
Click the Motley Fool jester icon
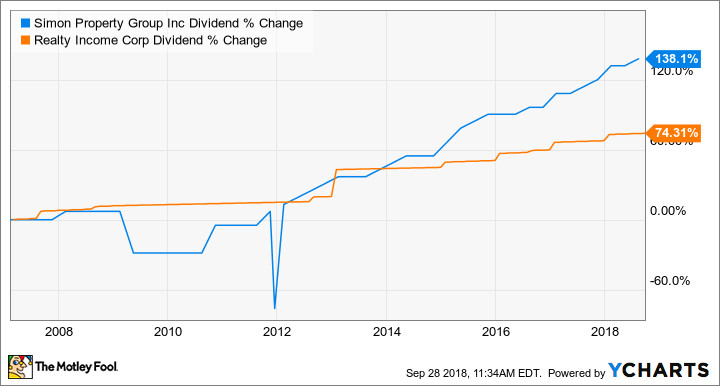20,367
